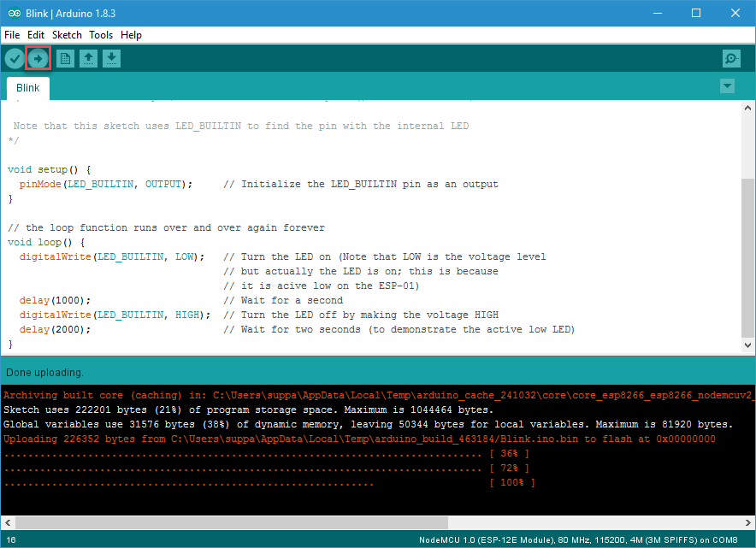The width and height of the screenshot is (756, 548).
Task: Click the console horizontal scrollbar thumb
Action: coord(232,522)
